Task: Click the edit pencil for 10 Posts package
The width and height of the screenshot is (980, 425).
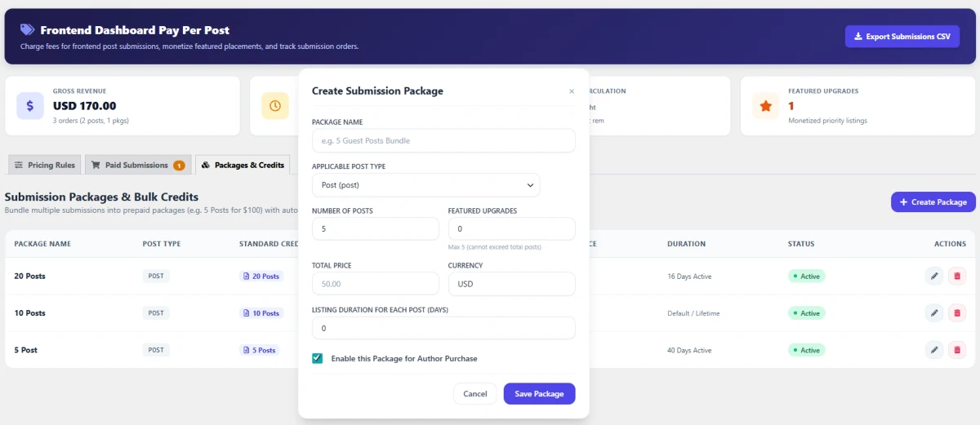Action: 934,312
